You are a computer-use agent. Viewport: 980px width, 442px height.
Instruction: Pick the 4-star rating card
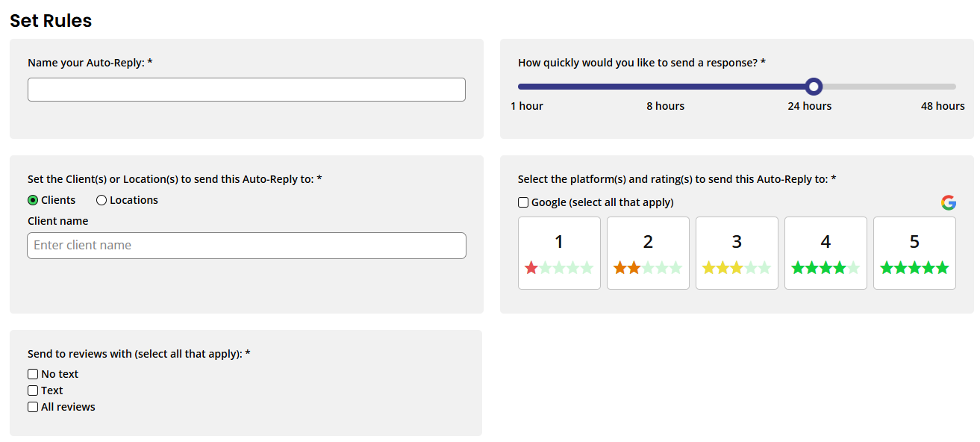(x=825, y=253)
